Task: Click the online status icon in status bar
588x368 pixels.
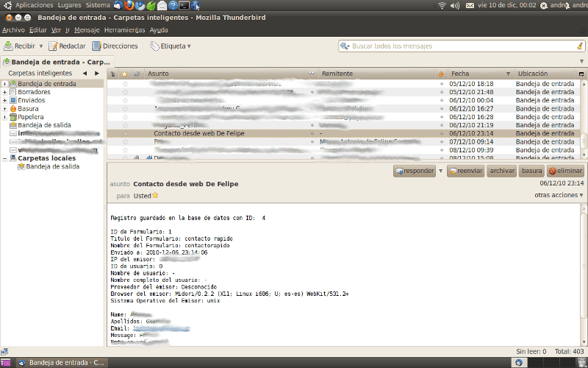Action: tap(4, 352)
